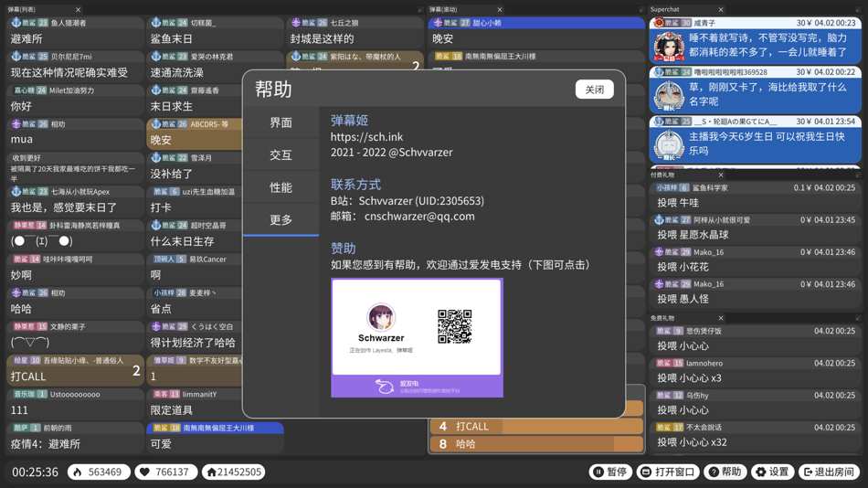Select gift entry 投喂 愚人怪

pos(756,292)
